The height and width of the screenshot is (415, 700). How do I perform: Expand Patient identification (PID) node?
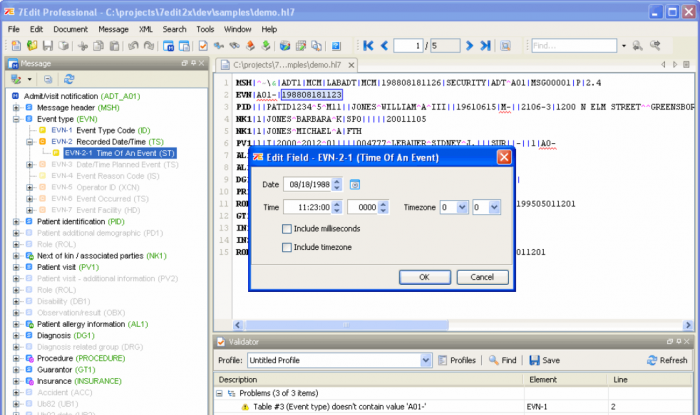click(16, 221)
